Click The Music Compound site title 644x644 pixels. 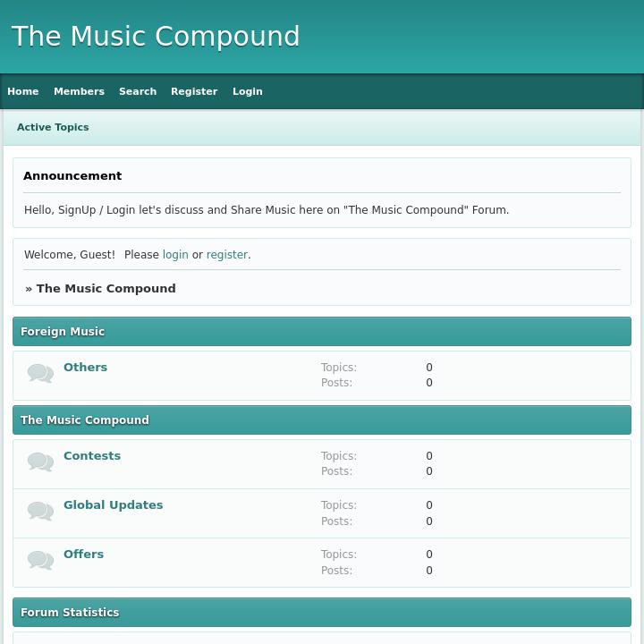pyautogui.click(x=156, y=37)
